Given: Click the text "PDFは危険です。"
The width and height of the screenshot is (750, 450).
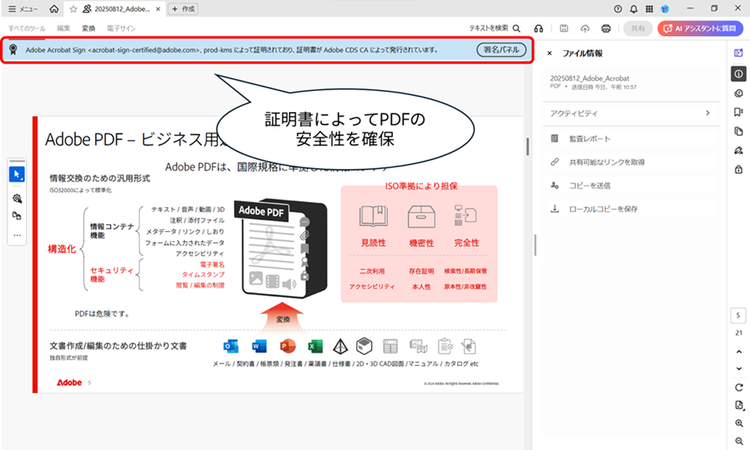Looking at the screenshot, I should click(102, 314).
